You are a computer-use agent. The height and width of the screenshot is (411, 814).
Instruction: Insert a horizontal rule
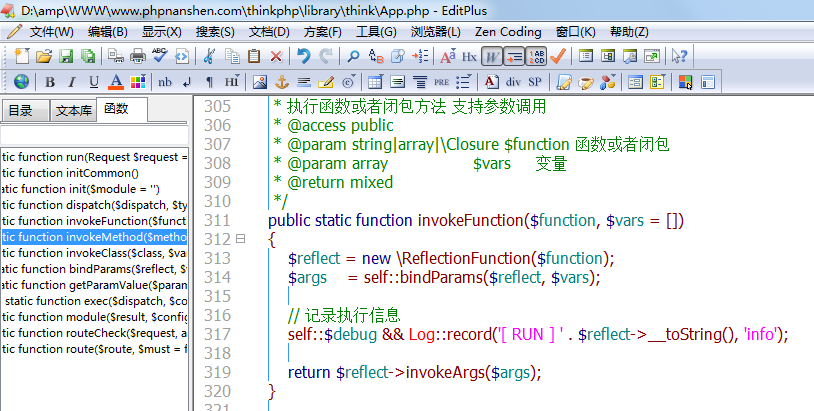click(x=304, y=82)
